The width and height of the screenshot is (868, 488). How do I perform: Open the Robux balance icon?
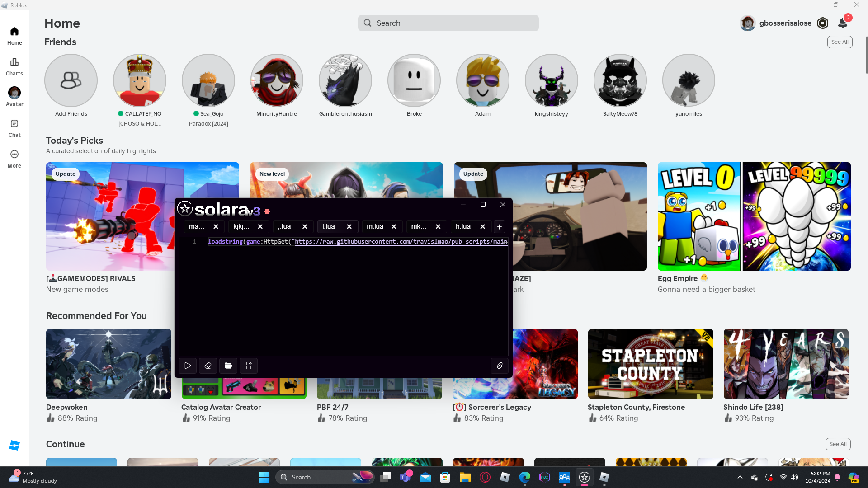823,23
